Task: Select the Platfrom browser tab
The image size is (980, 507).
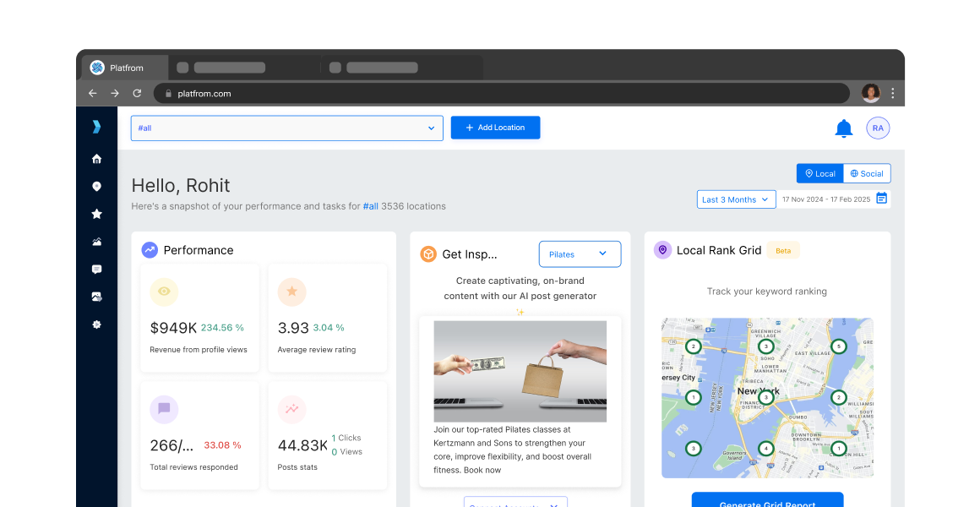Action: [124, 68]
